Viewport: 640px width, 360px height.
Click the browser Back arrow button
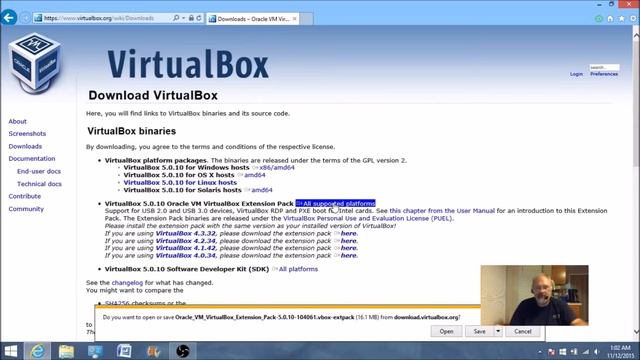point(9,18)
